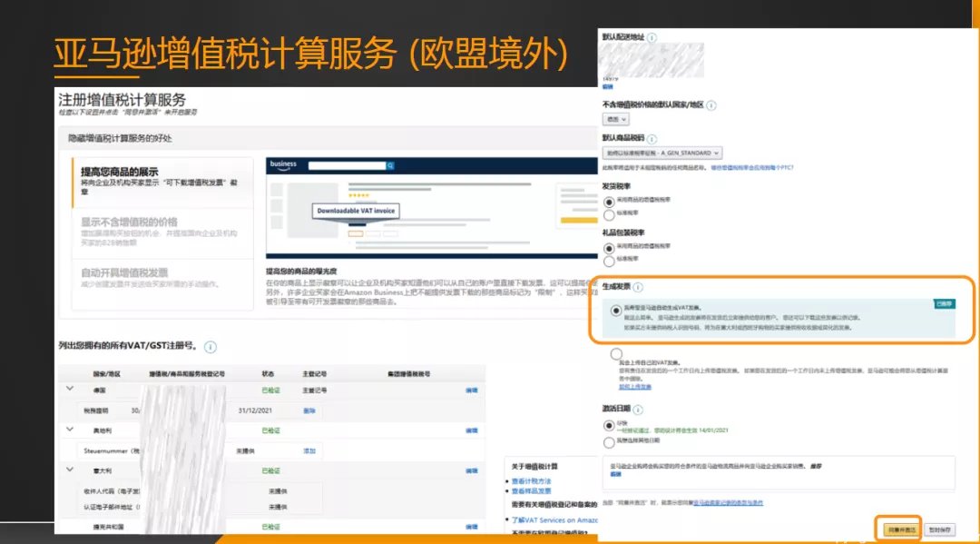Click search magnifier icon in business banner
The height and width of the screenshot is (544, 980).
390,165
